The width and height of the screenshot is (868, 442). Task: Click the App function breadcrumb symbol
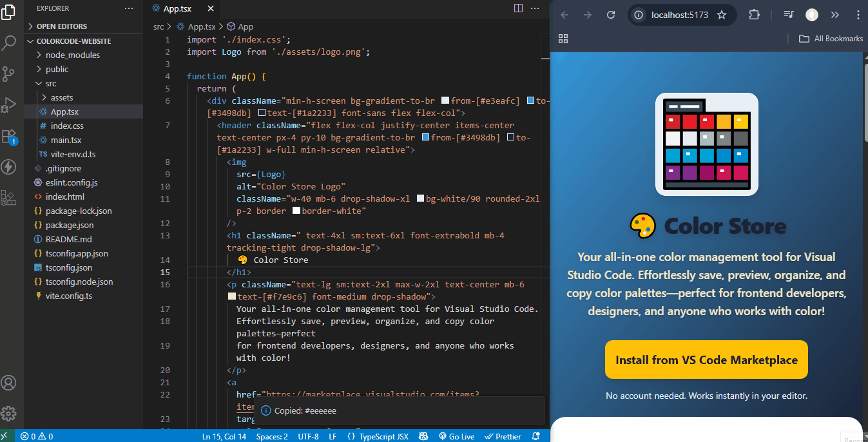240,26
